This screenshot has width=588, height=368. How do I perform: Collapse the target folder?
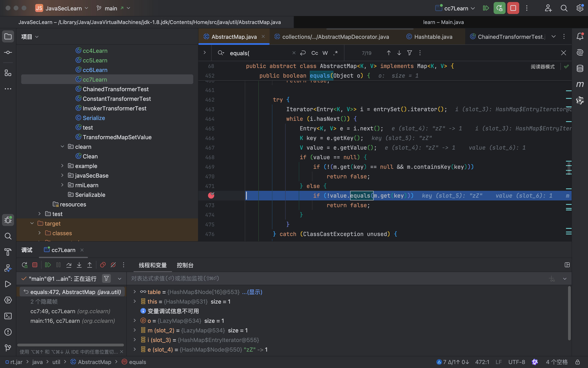tap(32, 223)
